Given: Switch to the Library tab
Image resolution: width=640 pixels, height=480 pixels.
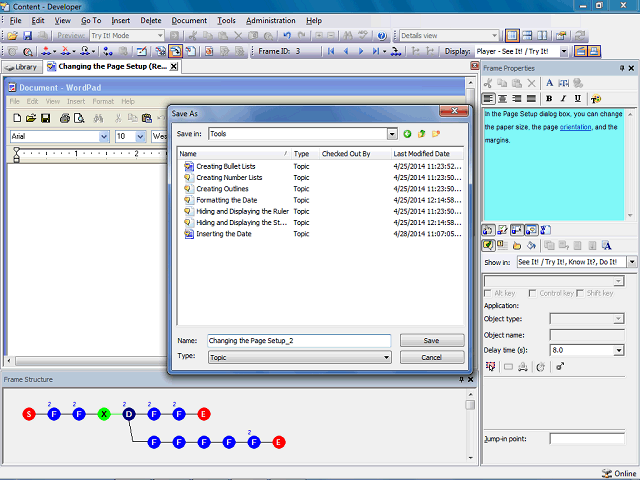Looking at the screenshot, I should pyautogui.click(x=22, y=67).
